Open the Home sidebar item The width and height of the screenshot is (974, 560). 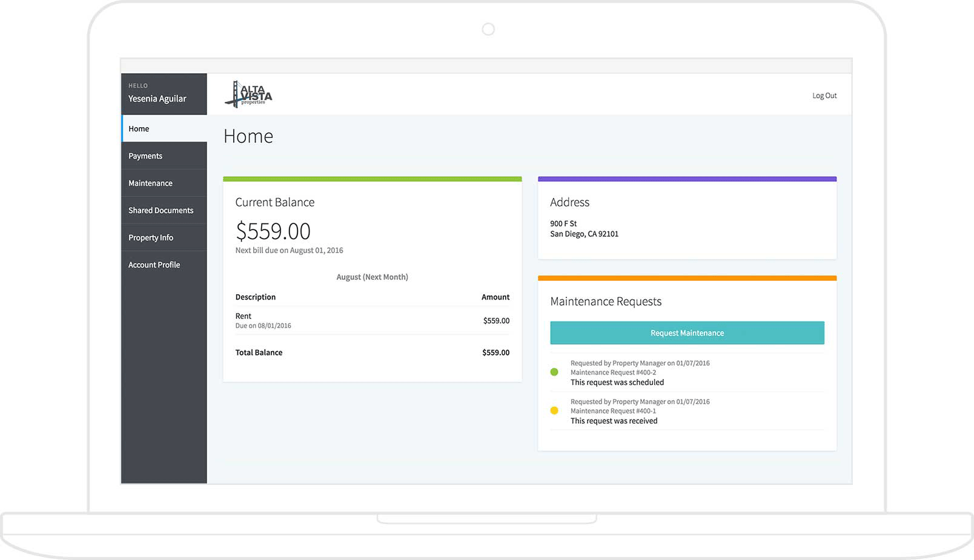click(x=139, y=129)
